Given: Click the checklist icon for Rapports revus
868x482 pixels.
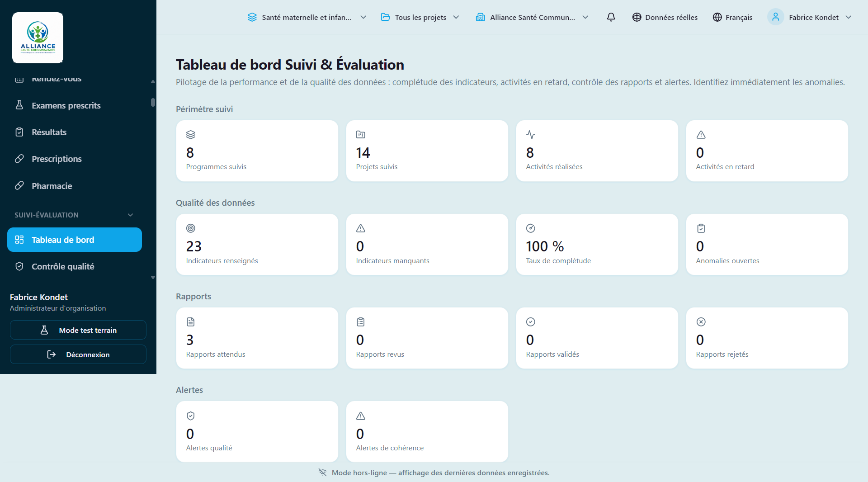Looking at the screenshot, I should pos(361,322).
